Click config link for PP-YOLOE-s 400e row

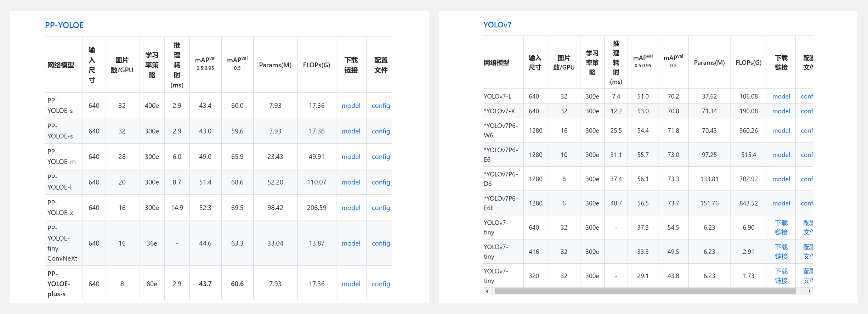point(381,106)
